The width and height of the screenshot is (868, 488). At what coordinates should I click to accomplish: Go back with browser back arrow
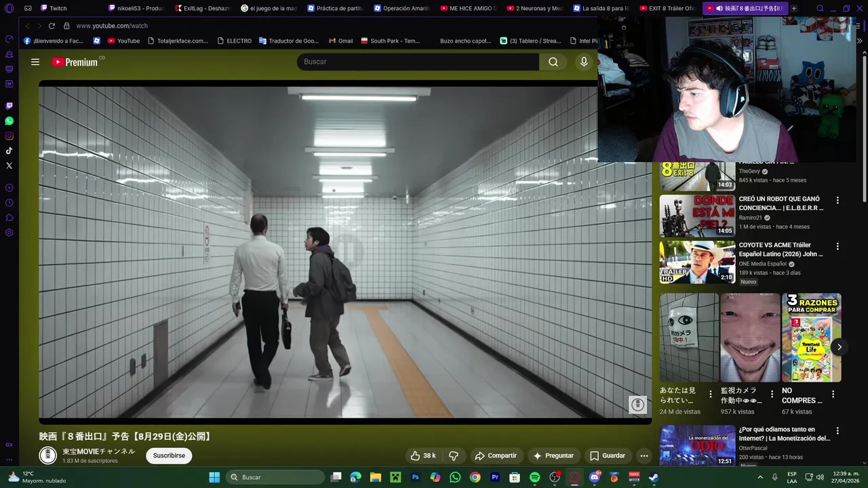tap(28, 26)
